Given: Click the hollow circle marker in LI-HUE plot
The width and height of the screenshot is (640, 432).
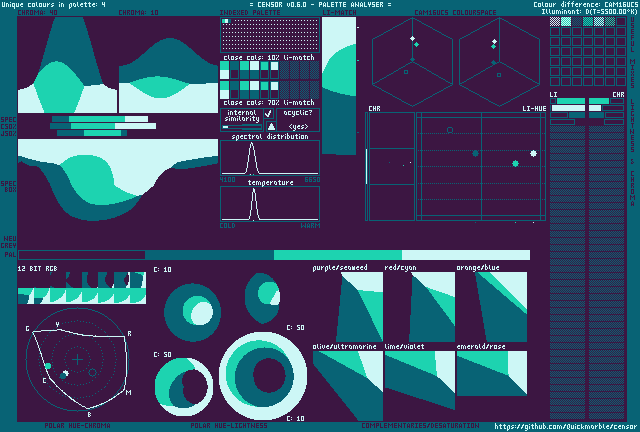Looking at the screenshot, I should [450, 130].
